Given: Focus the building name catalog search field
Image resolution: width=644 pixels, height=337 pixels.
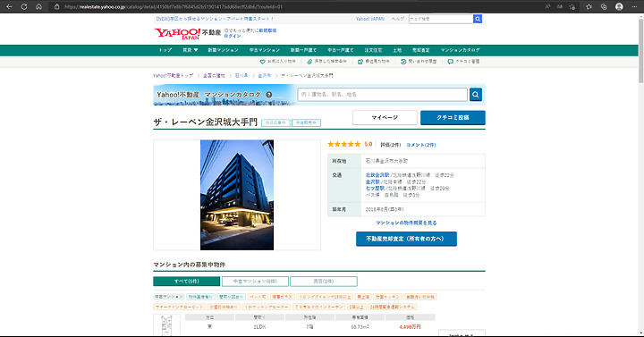Looking at the screenshot, I should pos(383,95).
